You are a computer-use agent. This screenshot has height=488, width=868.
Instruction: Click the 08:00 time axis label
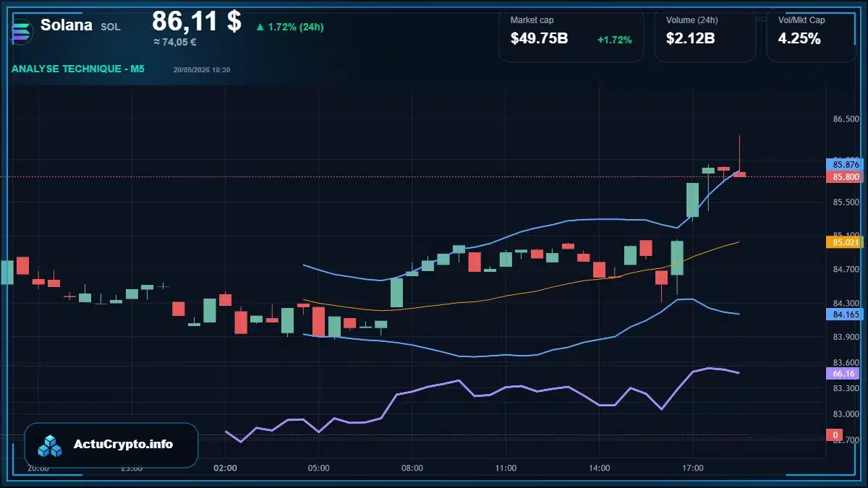(412, 468)
